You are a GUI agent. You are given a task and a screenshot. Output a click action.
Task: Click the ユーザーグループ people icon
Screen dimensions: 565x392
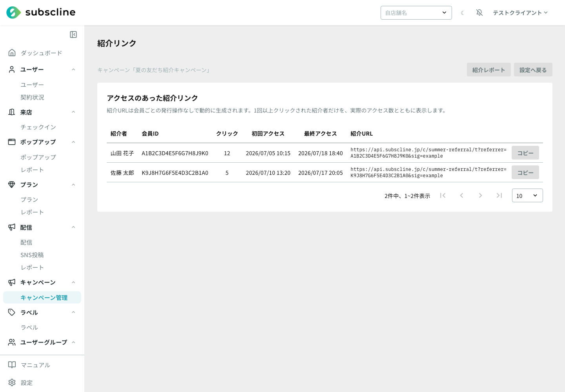point(12,342)
